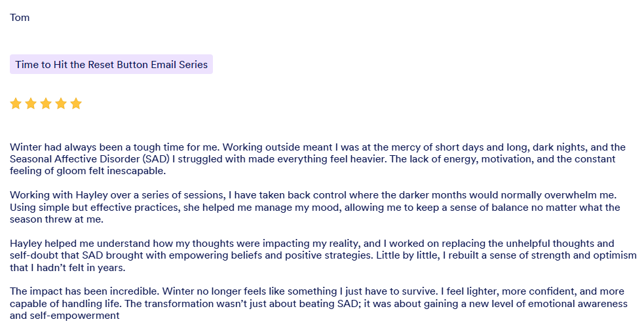Select the third (middle) rating star
The width and height of the screenshot is (644, 330).
(x=46, y=103)
